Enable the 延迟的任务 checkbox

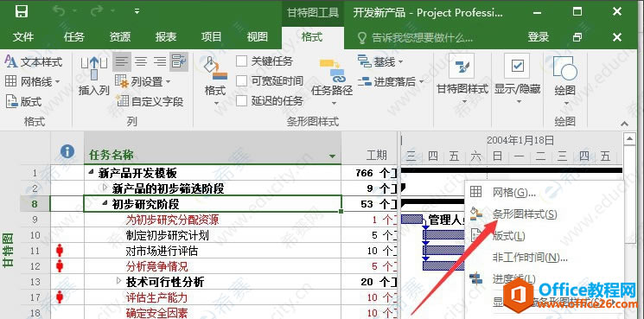tap(241, 100)
